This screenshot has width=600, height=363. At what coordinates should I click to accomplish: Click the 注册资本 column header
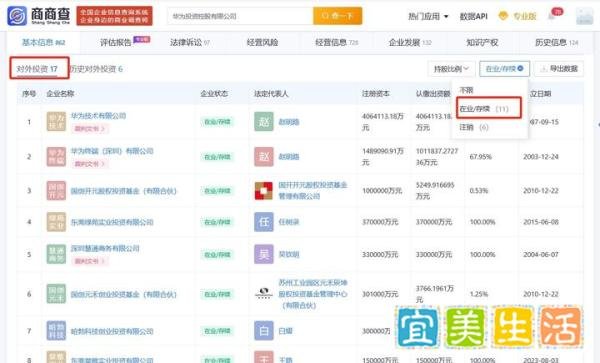tap(376, 94)
